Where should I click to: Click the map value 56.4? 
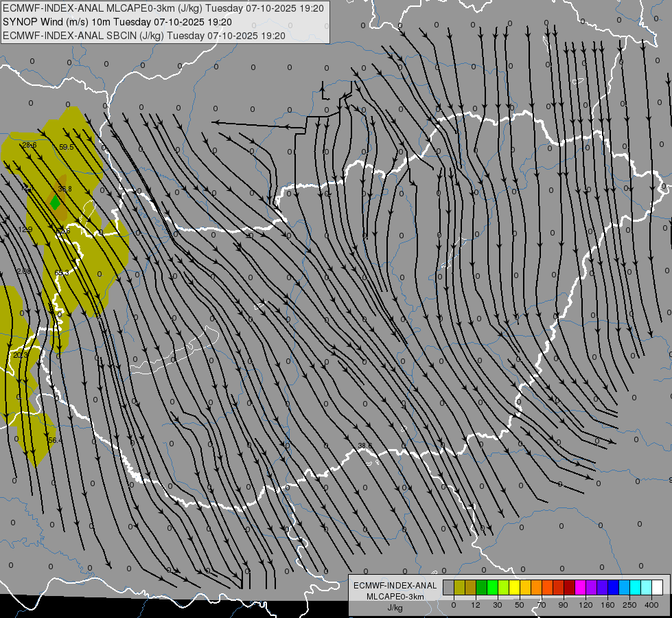click(56, 440)
